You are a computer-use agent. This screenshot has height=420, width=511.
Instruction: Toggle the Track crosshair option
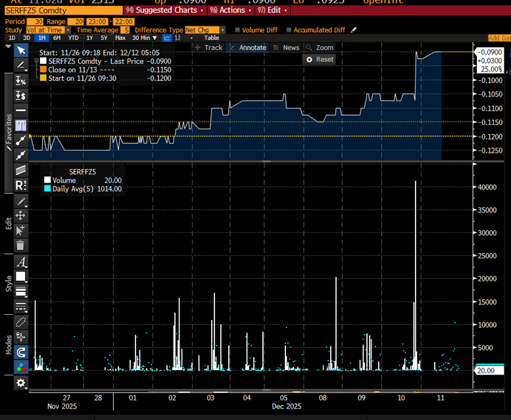(208, 47)
